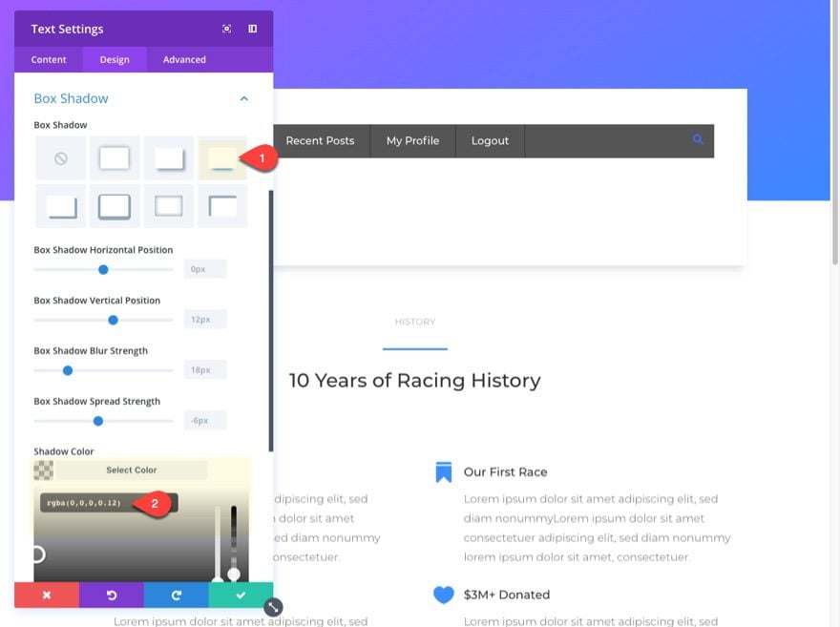Click the snap-to-side column icon in header

(252, 29)
